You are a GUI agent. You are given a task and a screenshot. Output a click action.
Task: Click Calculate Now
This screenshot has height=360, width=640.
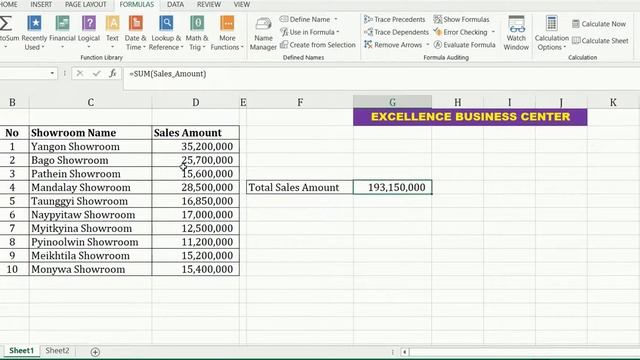[x=599, y=24]
